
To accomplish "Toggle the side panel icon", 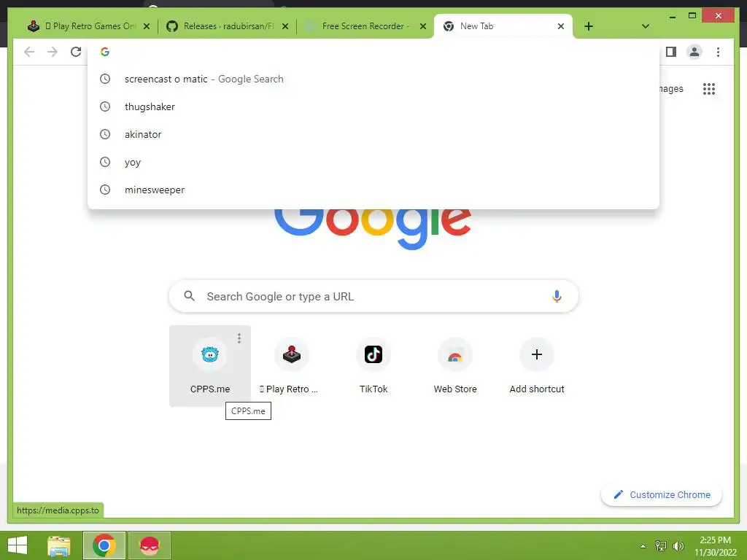I will pyautogui.click(x=671, y=52).
